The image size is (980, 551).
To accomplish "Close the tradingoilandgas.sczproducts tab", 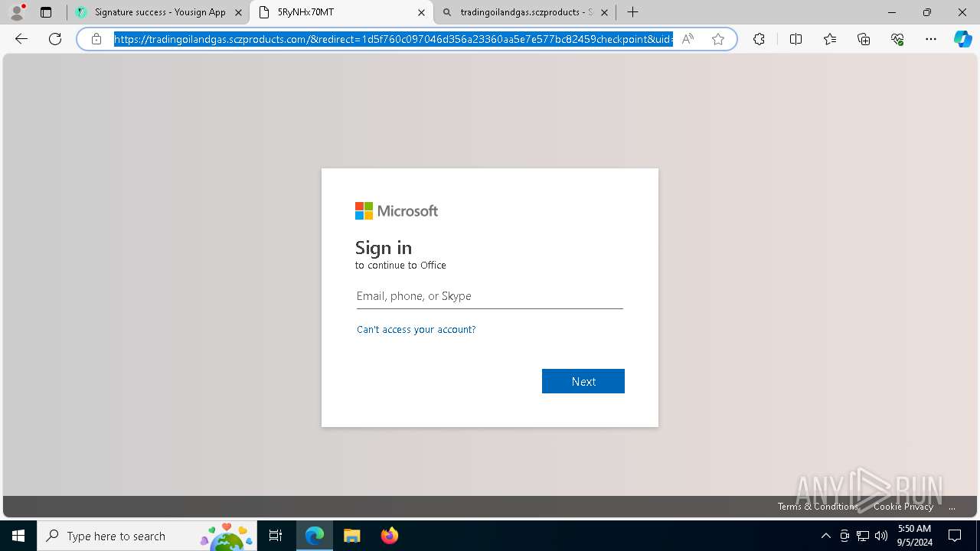I will tap(605, 12).
